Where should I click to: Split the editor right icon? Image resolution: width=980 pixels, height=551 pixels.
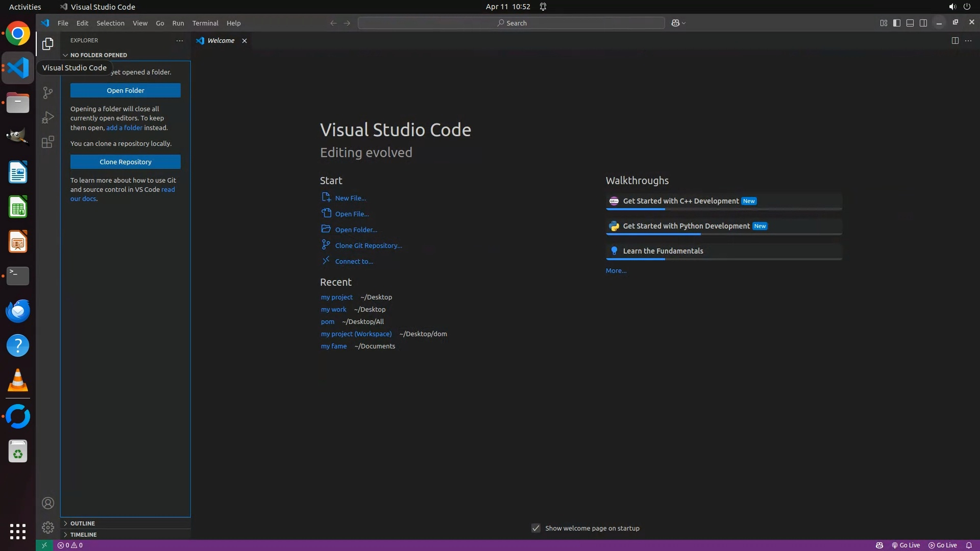point(954,40)
